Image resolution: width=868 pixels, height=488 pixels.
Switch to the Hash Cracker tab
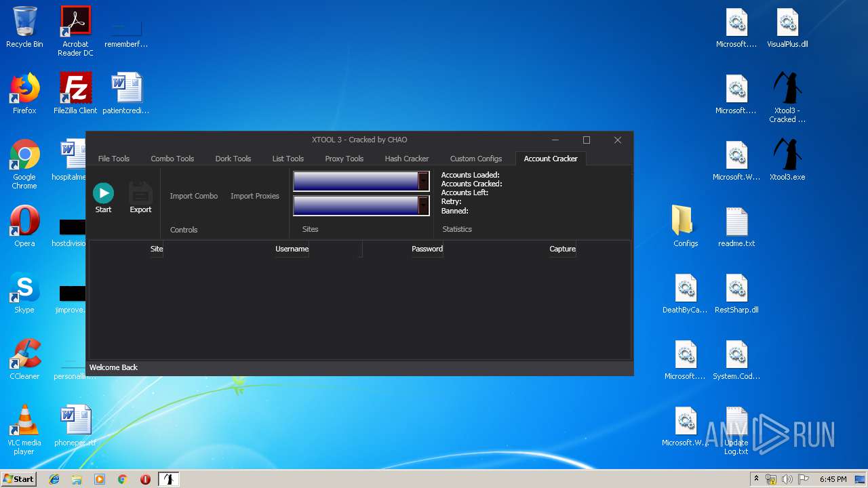coord(407,159)
